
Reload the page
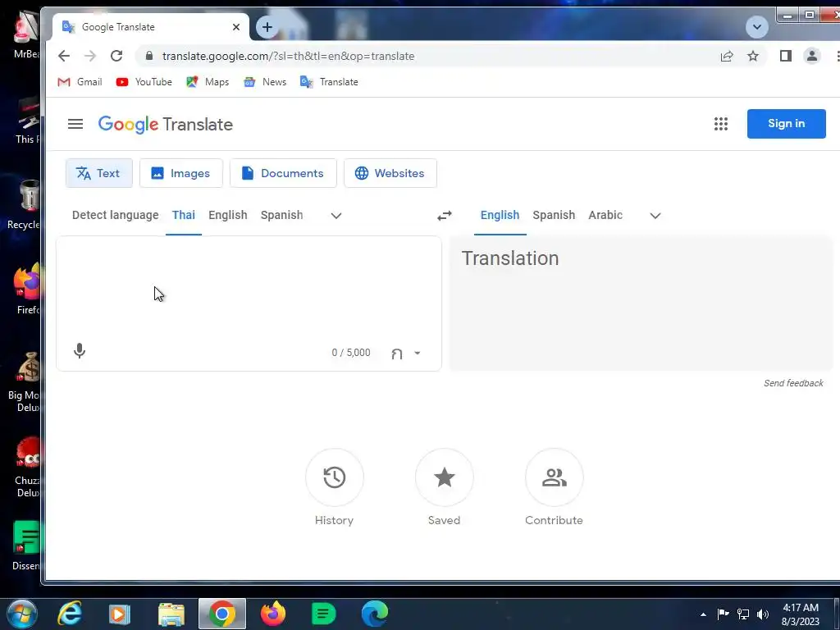pos(116,56)
